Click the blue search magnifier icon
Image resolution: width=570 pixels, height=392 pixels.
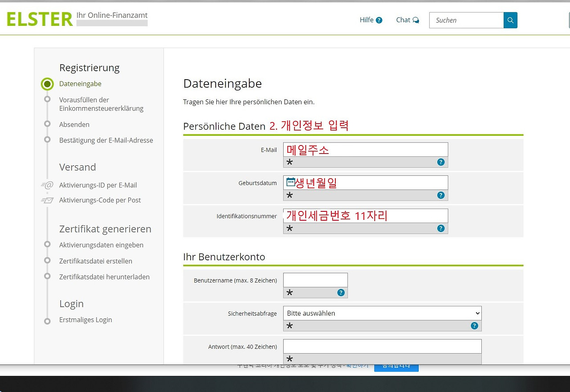point(510,20)
